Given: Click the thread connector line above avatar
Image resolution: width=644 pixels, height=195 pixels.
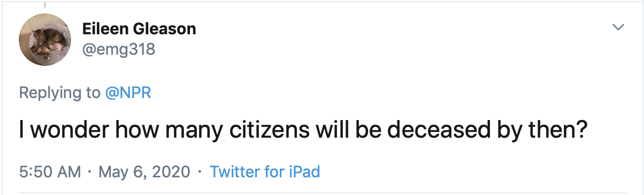Looking at the screenshot, I should point(45,4).
